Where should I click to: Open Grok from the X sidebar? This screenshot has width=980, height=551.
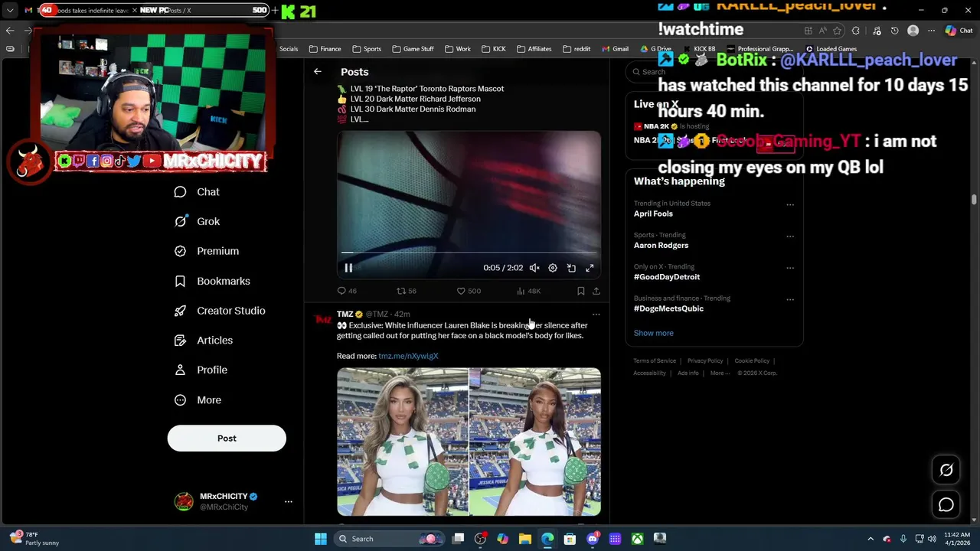tap(197, 221)
